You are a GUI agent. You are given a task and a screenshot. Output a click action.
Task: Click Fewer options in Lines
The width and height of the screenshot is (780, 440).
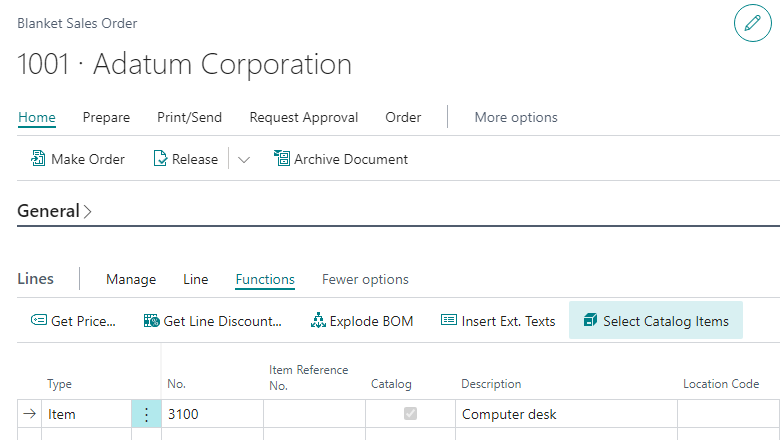click(365, 279)
